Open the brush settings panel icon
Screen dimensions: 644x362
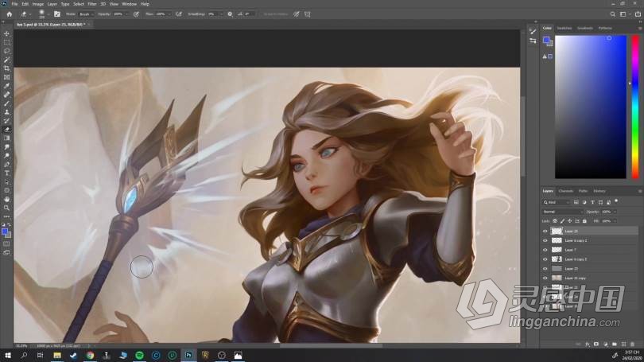[57, 14]
